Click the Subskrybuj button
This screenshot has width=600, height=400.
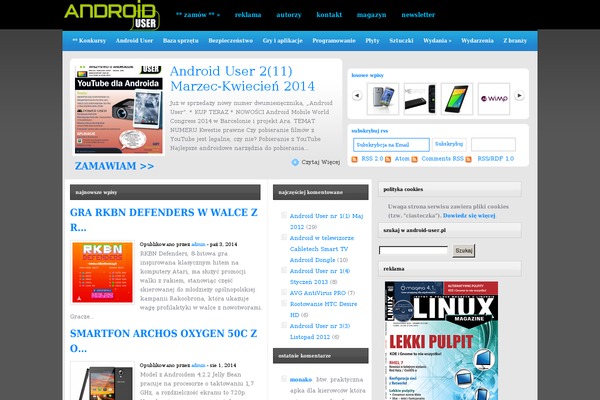[449, 144]
